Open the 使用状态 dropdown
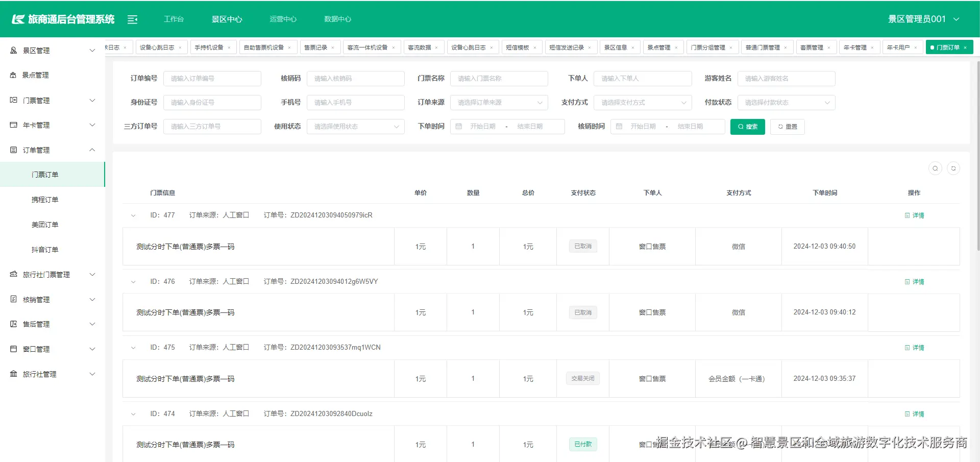 pyautogui.click(x=356, y=126)
